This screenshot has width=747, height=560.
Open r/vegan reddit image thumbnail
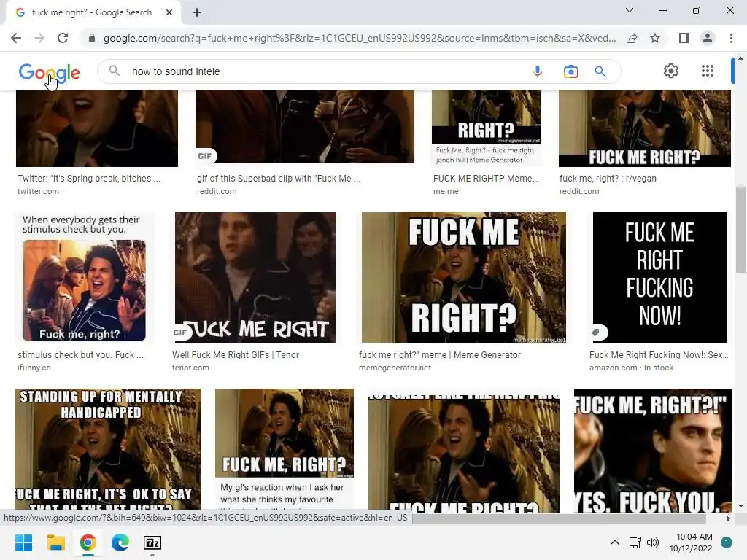click(x=645, y=128)
